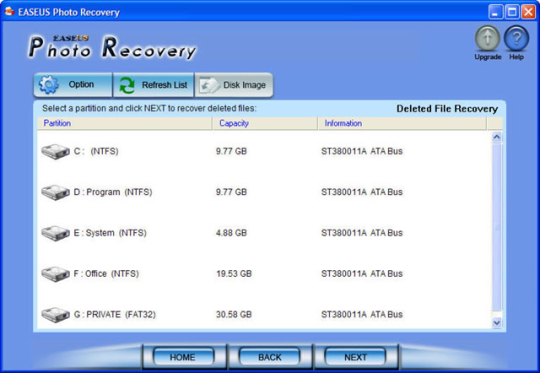Sort by the Capacity column header

coord(264,123)
